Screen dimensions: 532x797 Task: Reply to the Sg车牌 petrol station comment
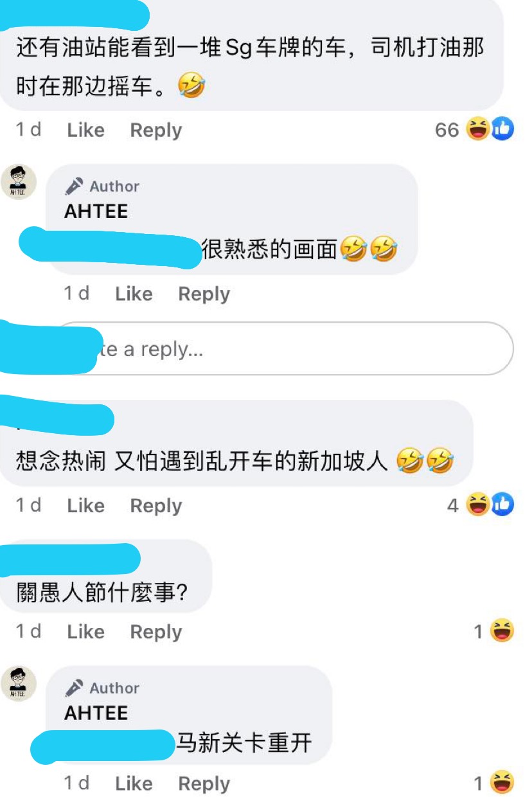[156, 130]
